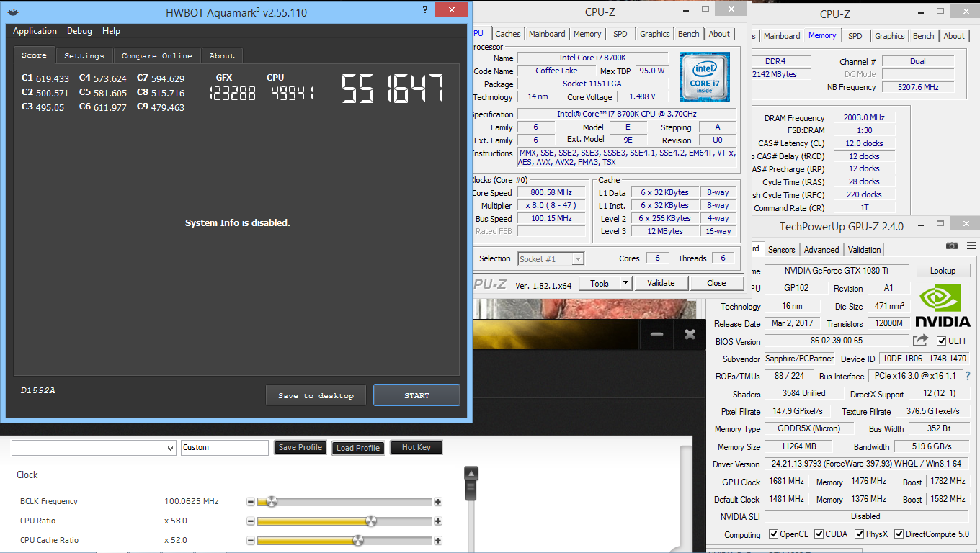The width and height of the screenshot is (980, 553).
Task: Click the Core Voltage value 1.488 V
Action: [x=641, y=97]
